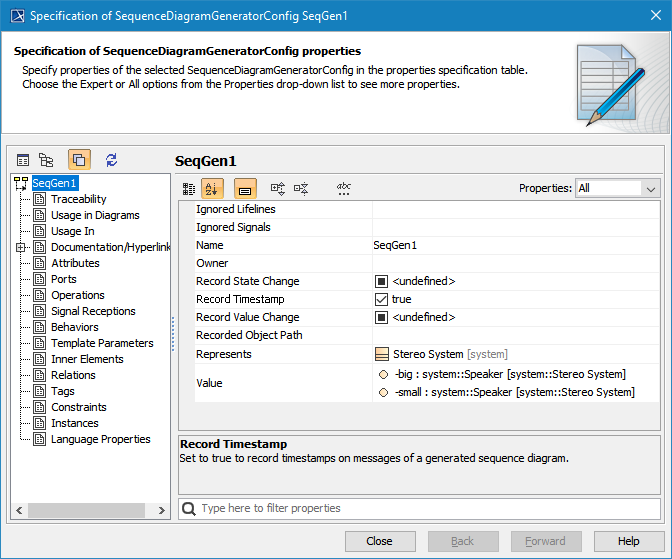Viewport: 672px width, 559px height.
Task: Click the categorized view properties icon
Action: click(x=189, y=188)
